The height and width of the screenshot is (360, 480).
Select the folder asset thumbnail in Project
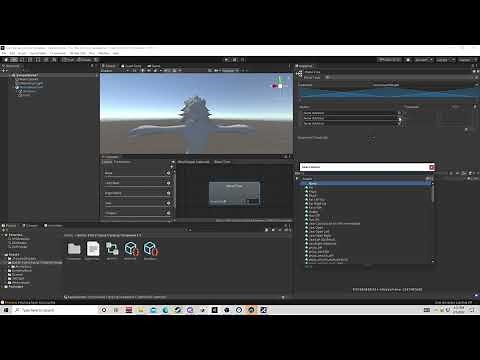coord(74,249)
